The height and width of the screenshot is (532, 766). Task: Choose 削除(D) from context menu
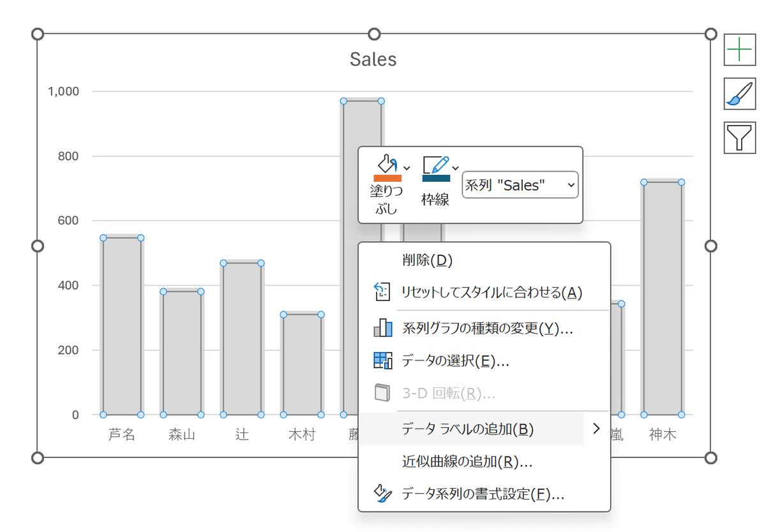click(x=484, y=260)
